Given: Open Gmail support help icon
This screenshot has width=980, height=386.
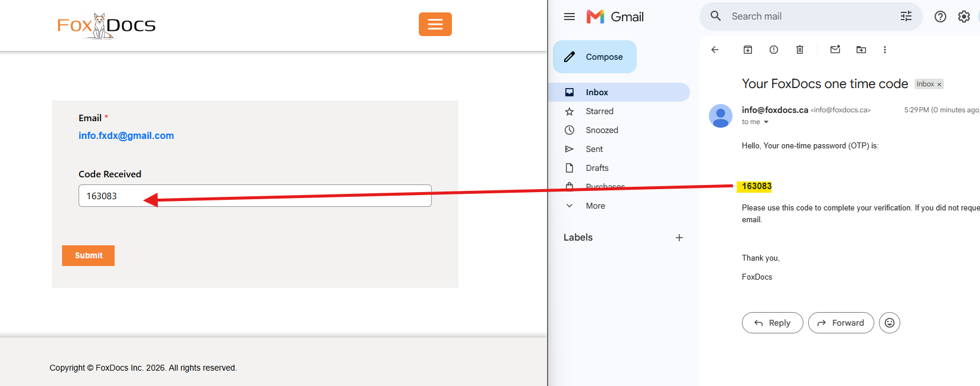Looking at the screenshot, I should point(940,17).
